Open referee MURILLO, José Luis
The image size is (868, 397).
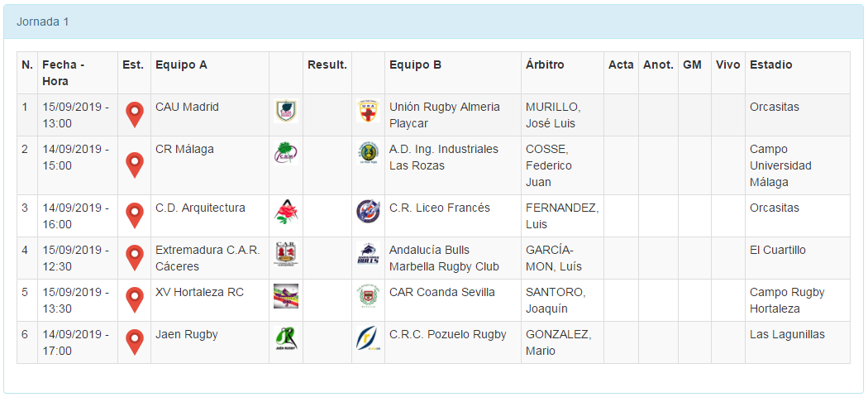point(553,115)
